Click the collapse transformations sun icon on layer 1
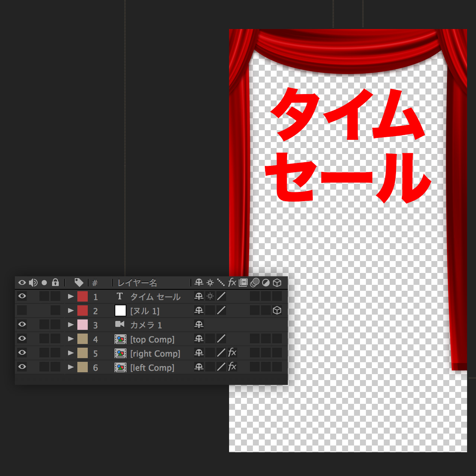476x476 pixels. 210,296
